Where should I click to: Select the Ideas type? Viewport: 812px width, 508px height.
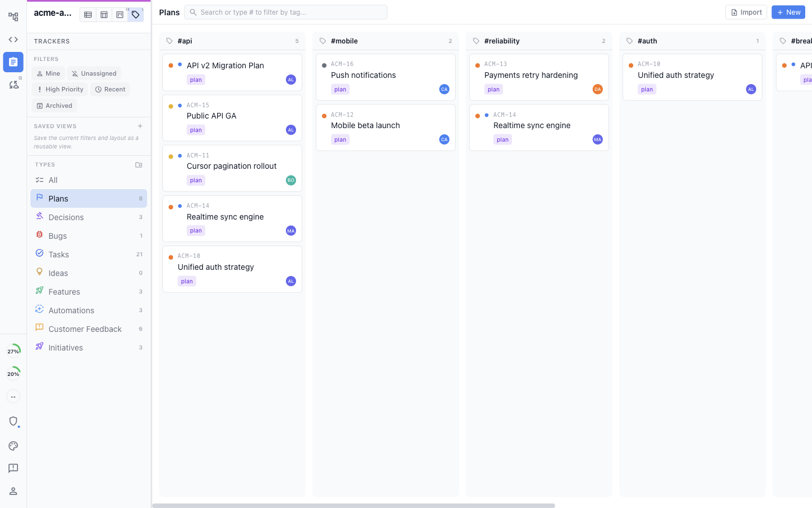pos(89,273)
